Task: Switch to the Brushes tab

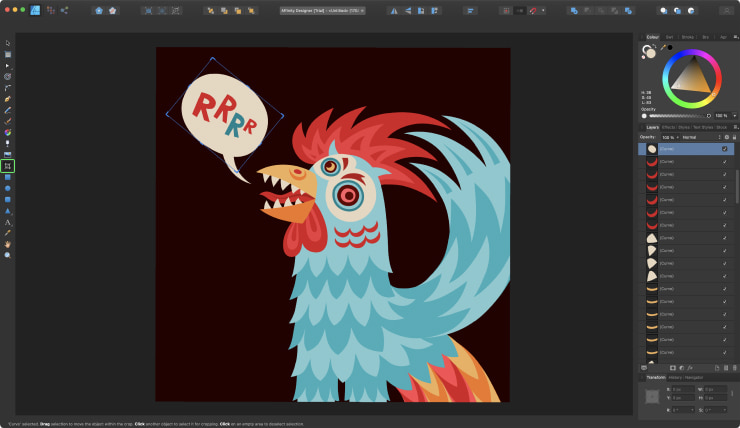Action: coord(706,37)
